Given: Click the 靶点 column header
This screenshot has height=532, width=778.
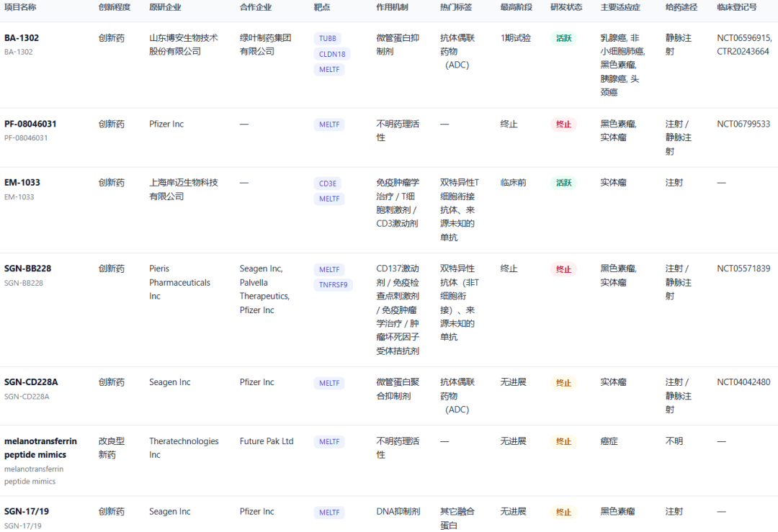Looking at the screenshot, I should [x=321, y=7].
